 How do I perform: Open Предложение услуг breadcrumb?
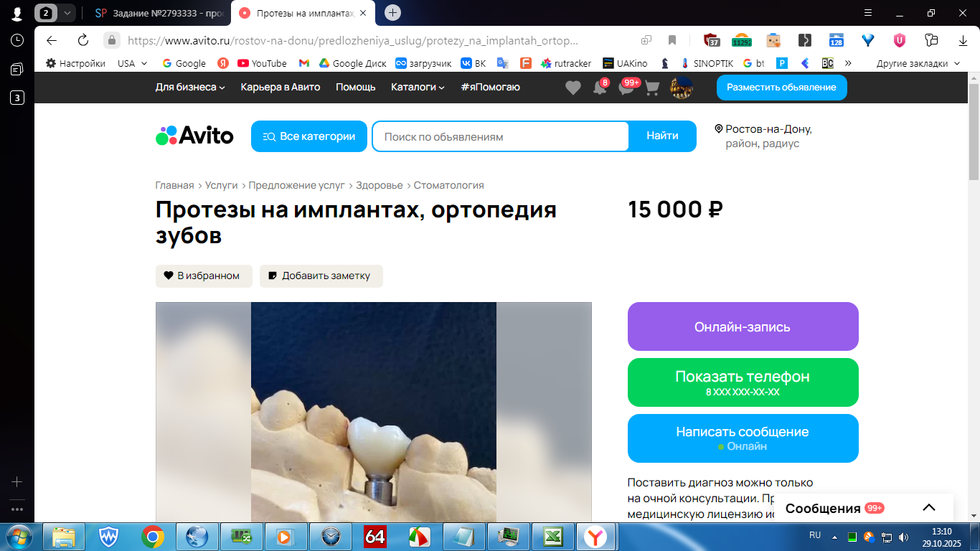click(297, 185)
